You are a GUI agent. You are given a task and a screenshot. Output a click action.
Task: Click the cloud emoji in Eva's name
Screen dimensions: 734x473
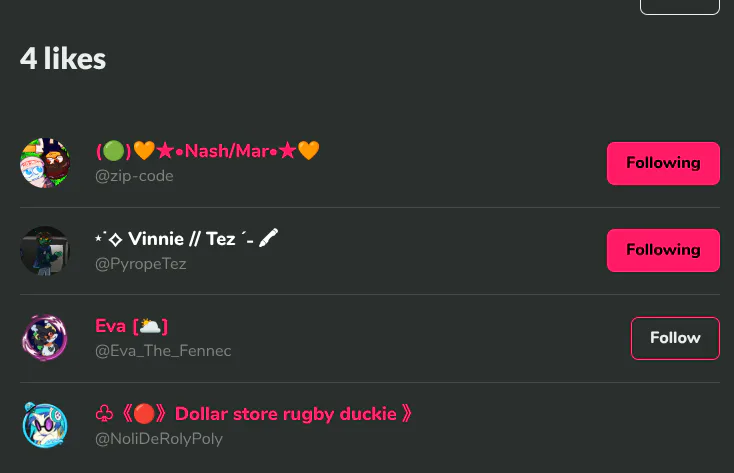149,326
